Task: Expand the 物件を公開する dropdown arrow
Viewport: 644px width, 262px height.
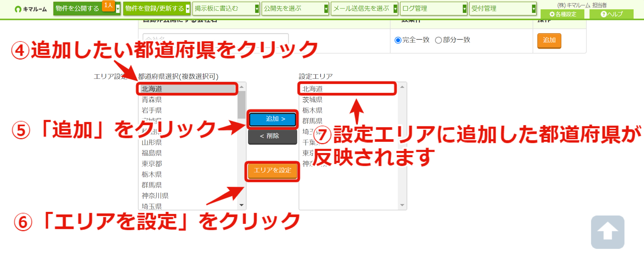Action: pos(118,8)
